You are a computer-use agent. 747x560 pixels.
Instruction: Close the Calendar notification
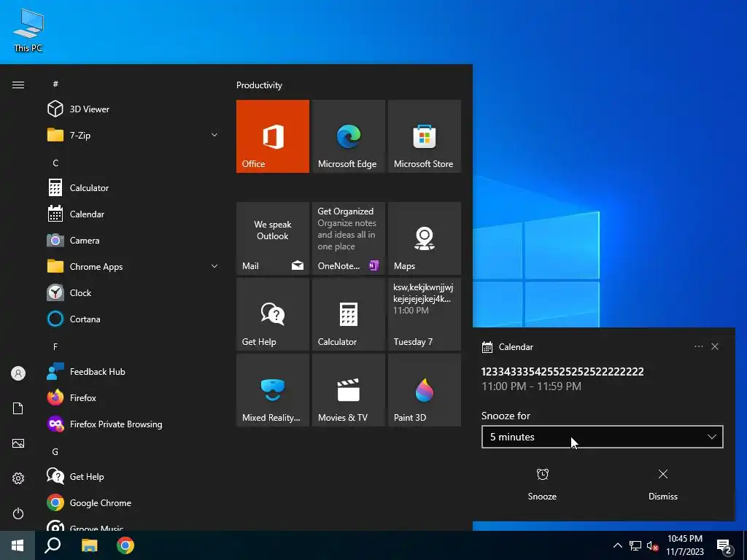coord(715,346)
